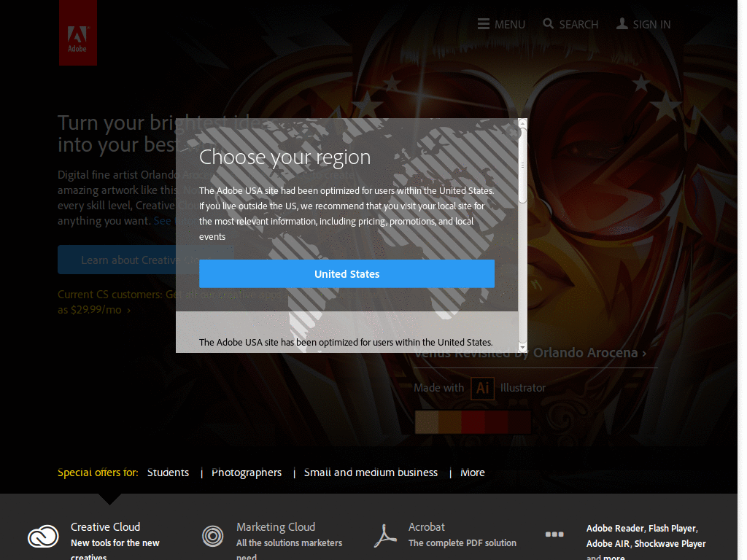Viewport: 747px width, 560px height.
Task: Select the United States button
Action: tap(347, 274)
